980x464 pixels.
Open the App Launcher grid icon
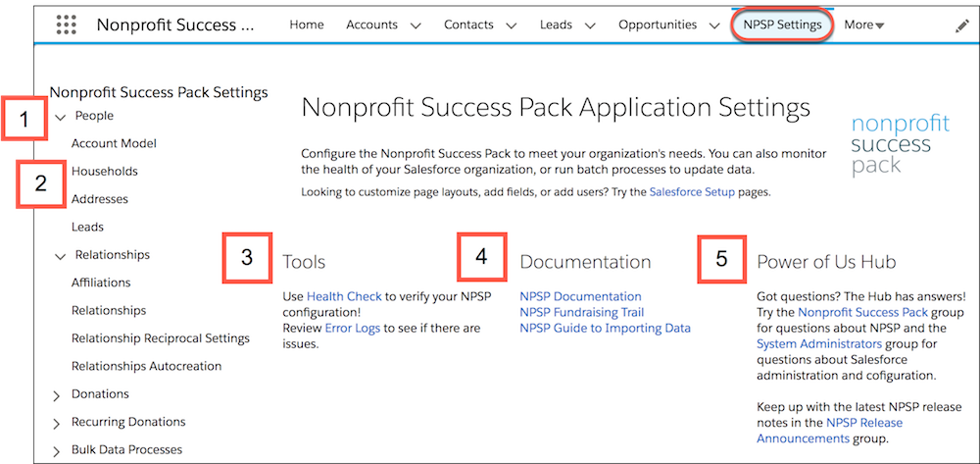(x=67, y=25)
